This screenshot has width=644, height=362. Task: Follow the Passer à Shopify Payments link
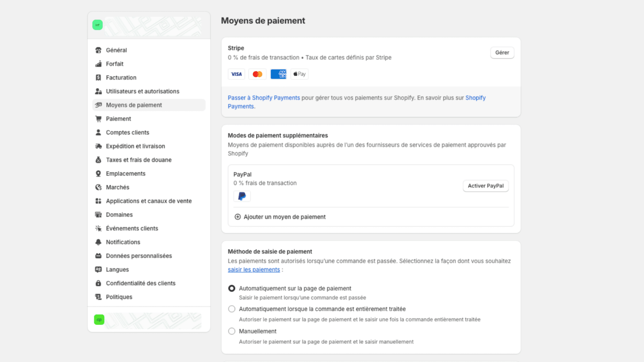click(264, 98)
